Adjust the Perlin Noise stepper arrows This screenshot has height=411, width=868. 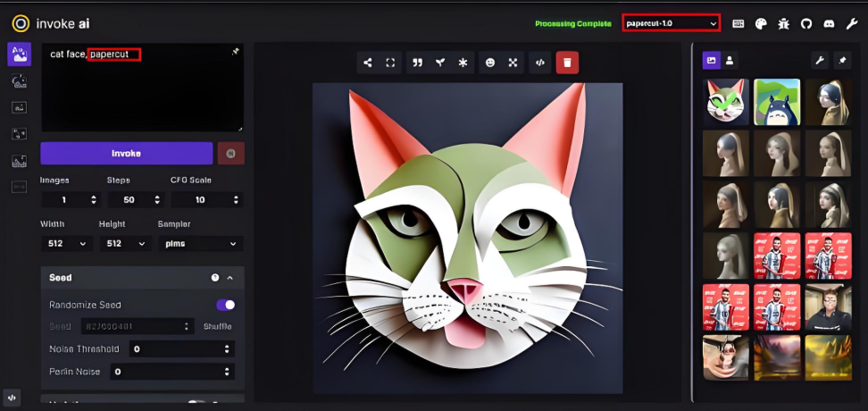tap(227, 371)
